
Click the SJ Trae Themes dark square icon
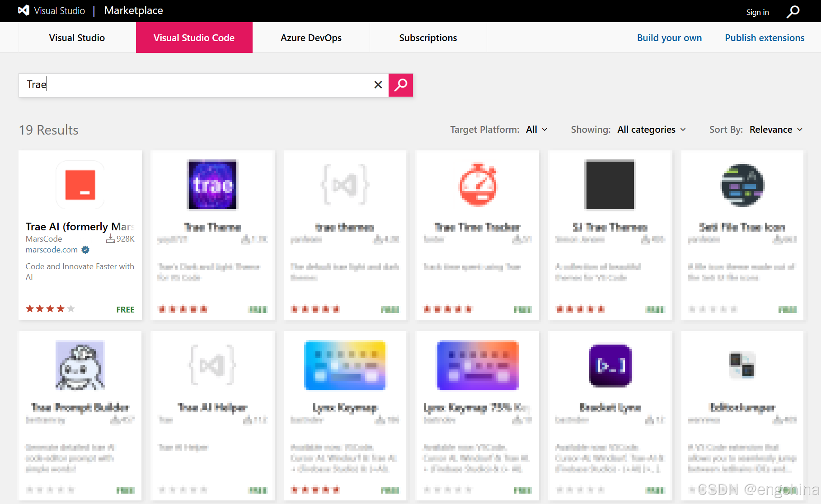[x=610, y=185]
